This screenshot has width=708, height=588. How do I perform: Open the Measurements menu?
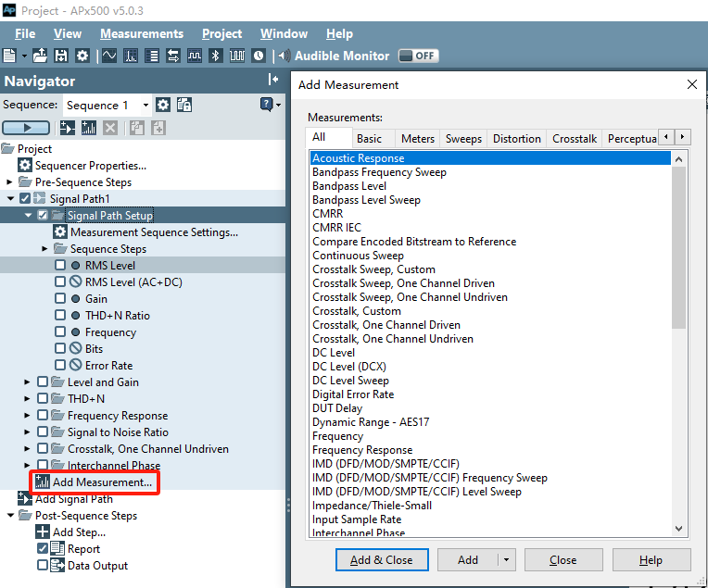pyautogui.click(x=142, y=34)
